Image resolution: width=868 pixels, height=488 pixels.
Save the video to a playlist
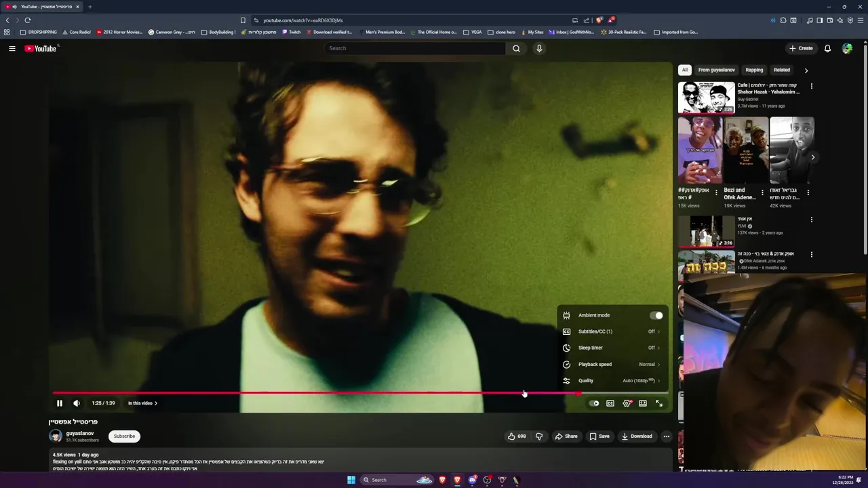pyautogui.click(x=599, y=436)
